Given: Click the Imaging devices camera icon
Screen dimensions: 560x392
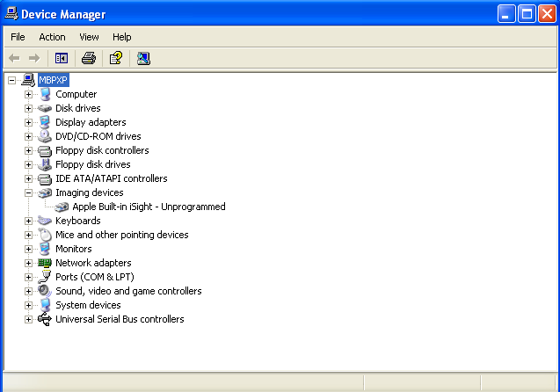Looking at the screenshot, I should (x=45, y=192).
